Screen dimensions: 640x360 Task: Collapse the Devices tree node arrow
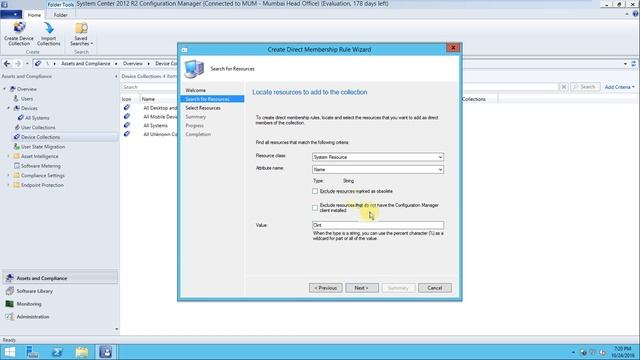(8, 108)
